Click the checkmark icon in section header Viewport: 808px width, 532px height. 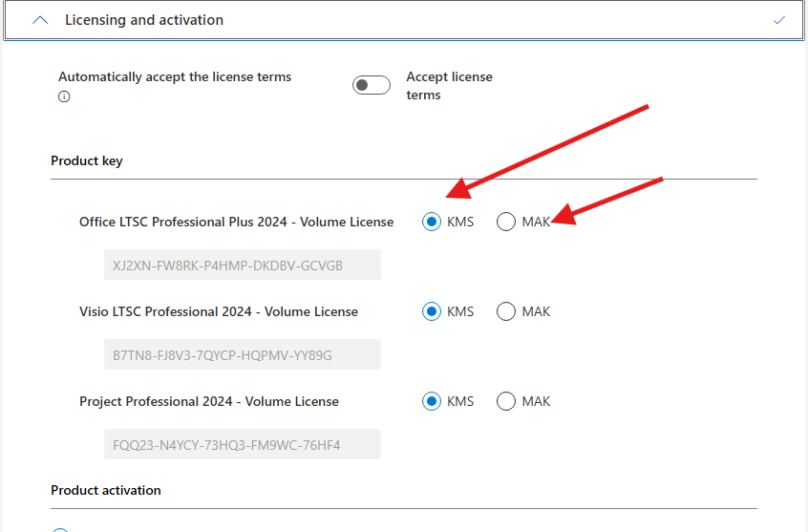[x=779, y=20]
